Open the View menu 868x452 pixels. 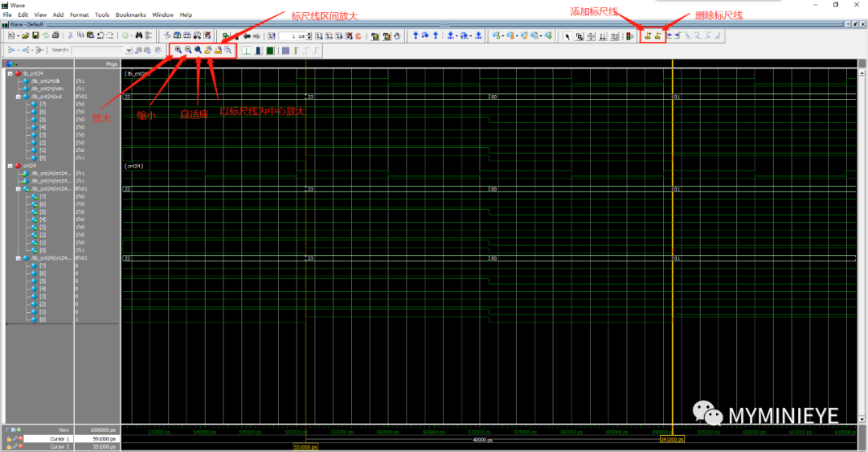click(x=40, y=15)
